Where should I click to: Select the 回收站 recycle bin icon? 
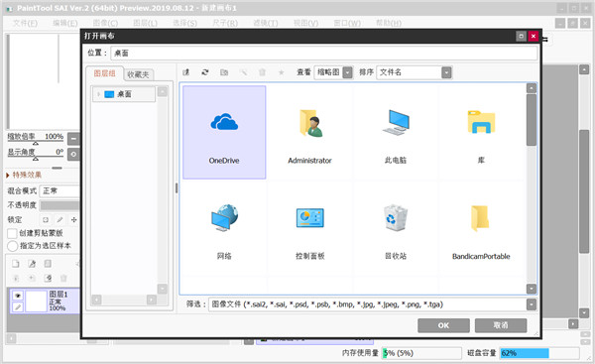[396, 218]
